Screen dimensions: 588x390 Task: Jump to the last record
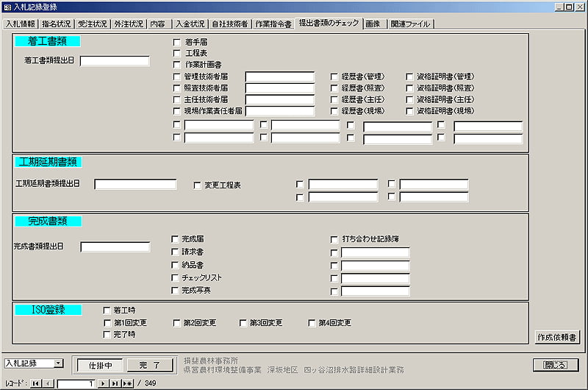tap(115, 383)
